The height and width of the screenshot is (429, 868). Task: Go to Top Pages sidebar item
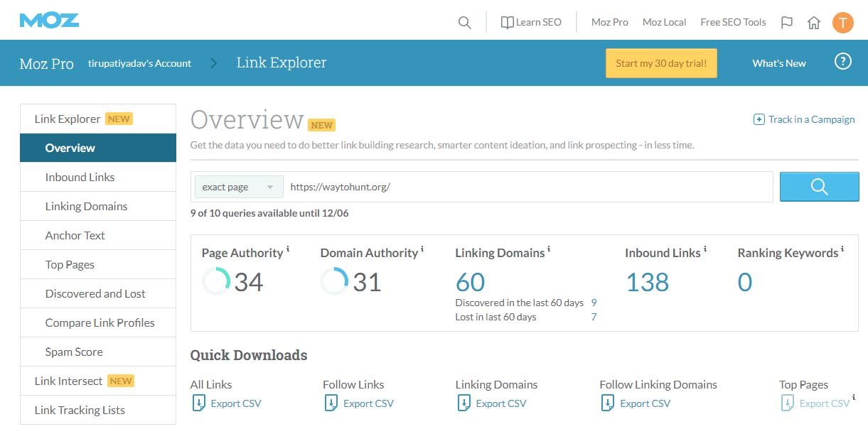(x=98, y=264)
